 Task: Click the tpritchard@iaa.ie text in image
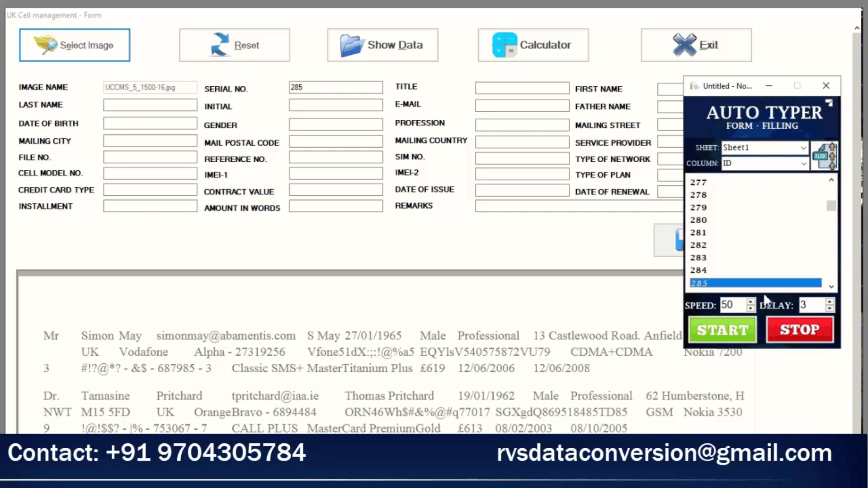275,396
